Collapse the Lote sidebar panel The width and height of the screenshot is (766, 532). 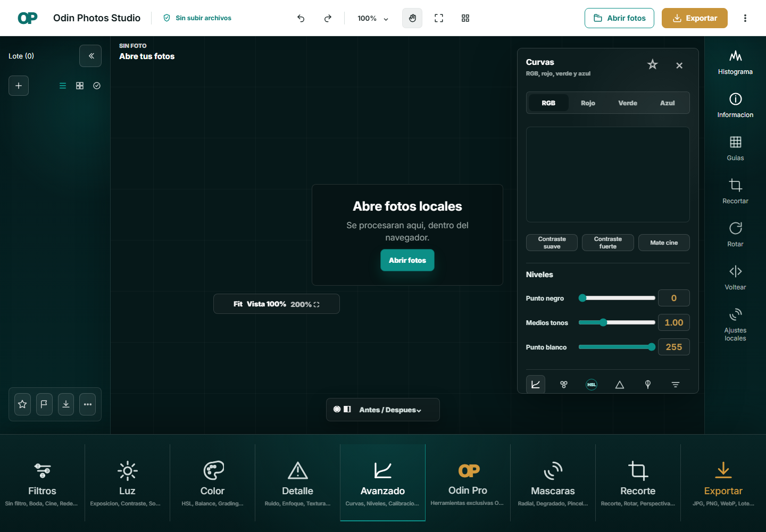tap(90, 56)
